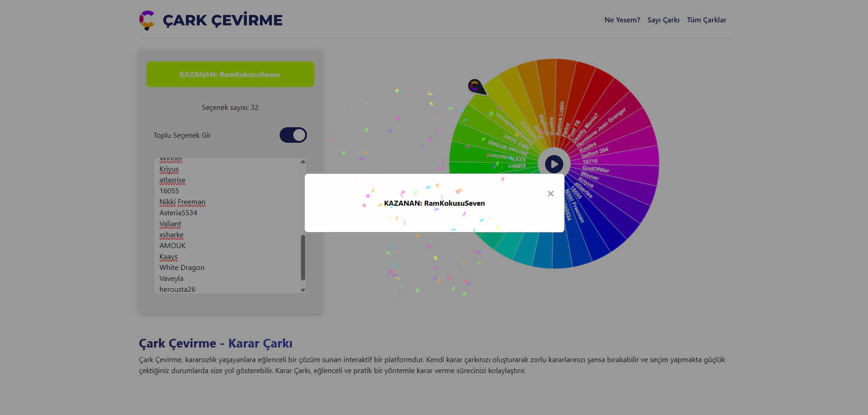The height and width of the screenshot is (415, 868).
Task: Click Kaays in the options list
Action: coord(169,257)
